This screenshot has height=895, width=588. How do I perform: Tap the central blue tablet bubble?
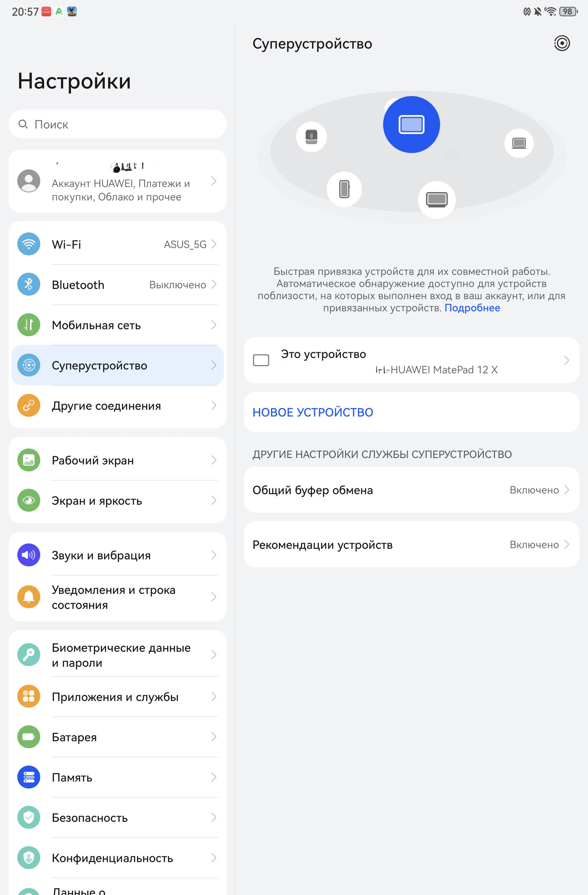411,124
